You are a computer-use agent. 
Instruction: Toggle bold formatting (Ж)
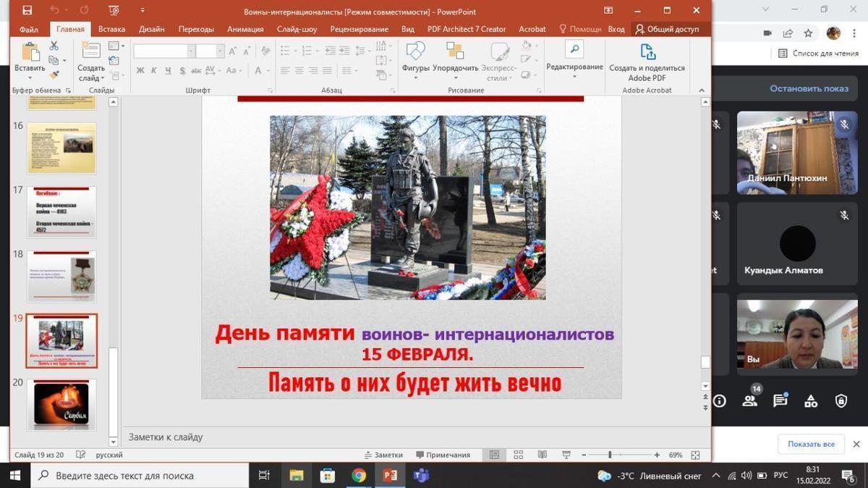tap(140, 70)
